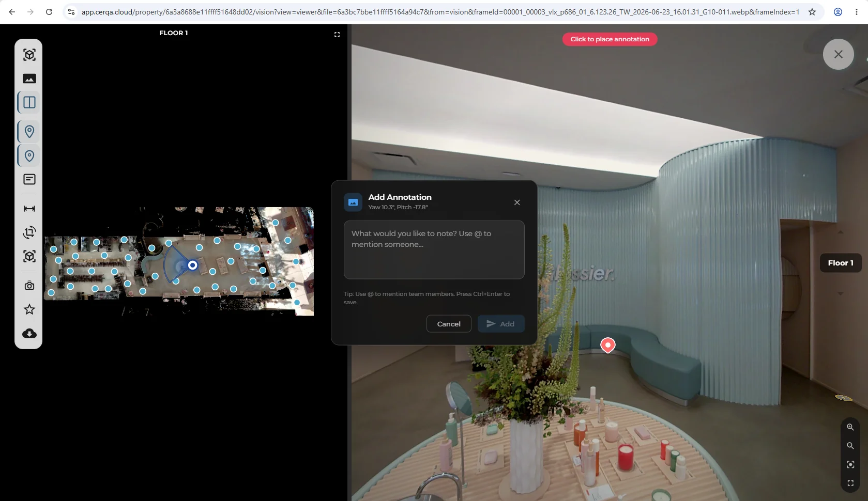Click the FLOOR 1 heading above the floor plan

click(174, 33)
